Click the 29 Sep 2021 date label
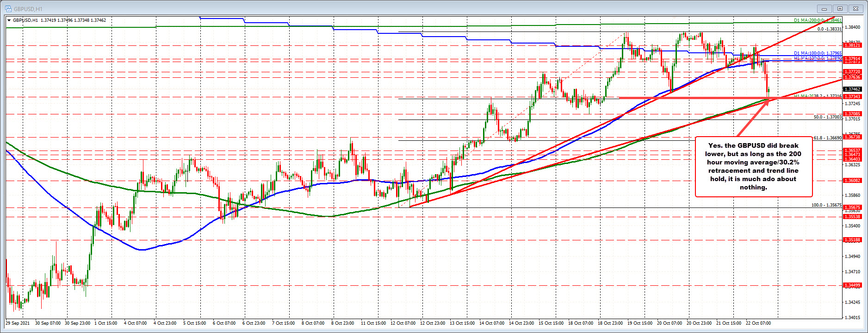Viewport: 868px width, 333px height. tap(18, 323)
